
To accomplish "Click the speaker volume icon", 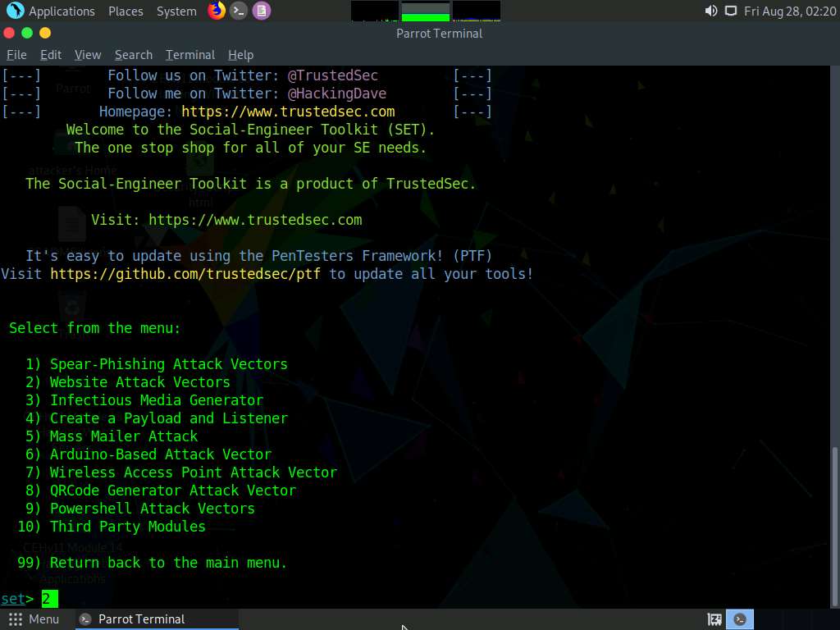I will (x=710, y=11).
